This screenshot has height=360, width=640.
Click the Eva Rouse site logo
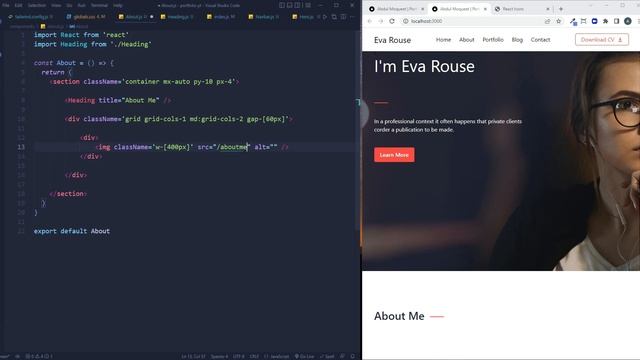click(392, 40)
